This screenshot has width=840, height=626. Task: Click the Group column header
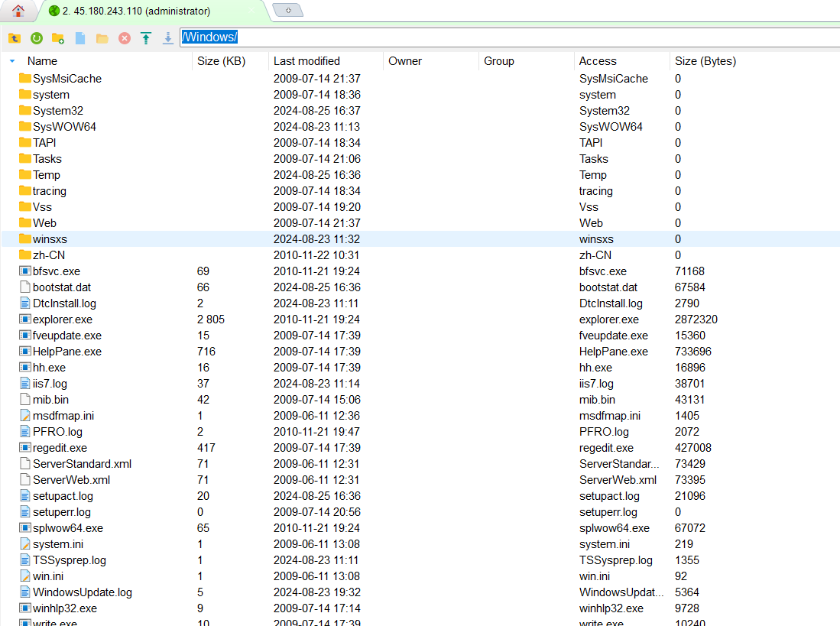point(499,61)
